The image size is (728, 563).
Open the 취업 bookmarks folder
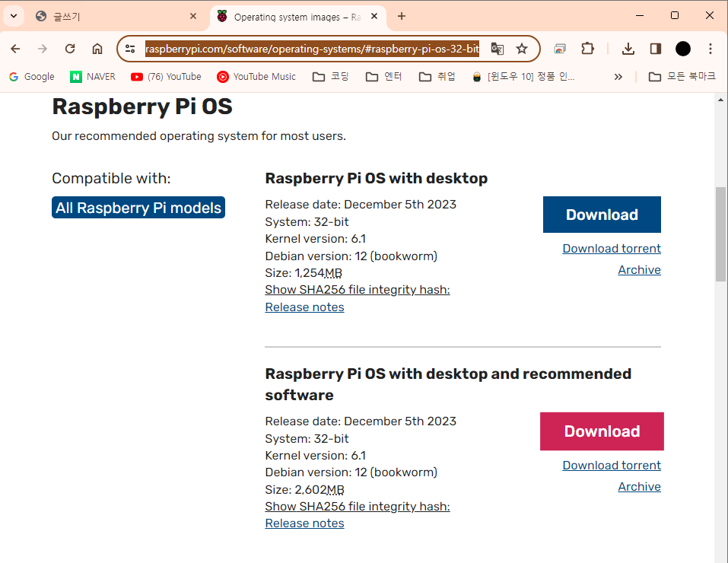point(437,77)
